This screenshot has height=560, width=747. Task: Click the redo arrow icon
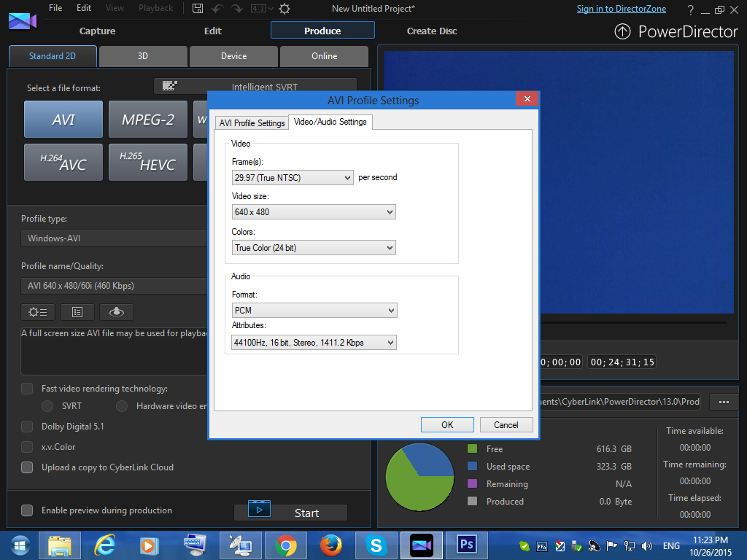[x=237, y=8]
